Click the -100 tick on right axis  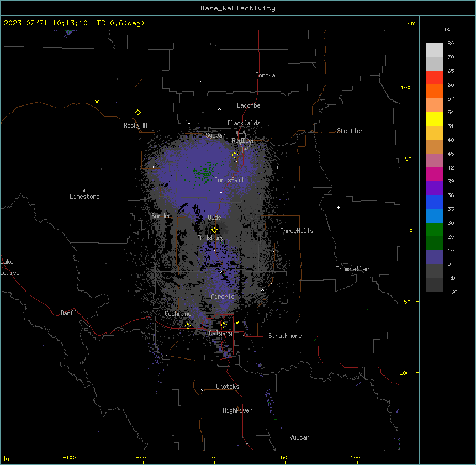coord(404,373)
